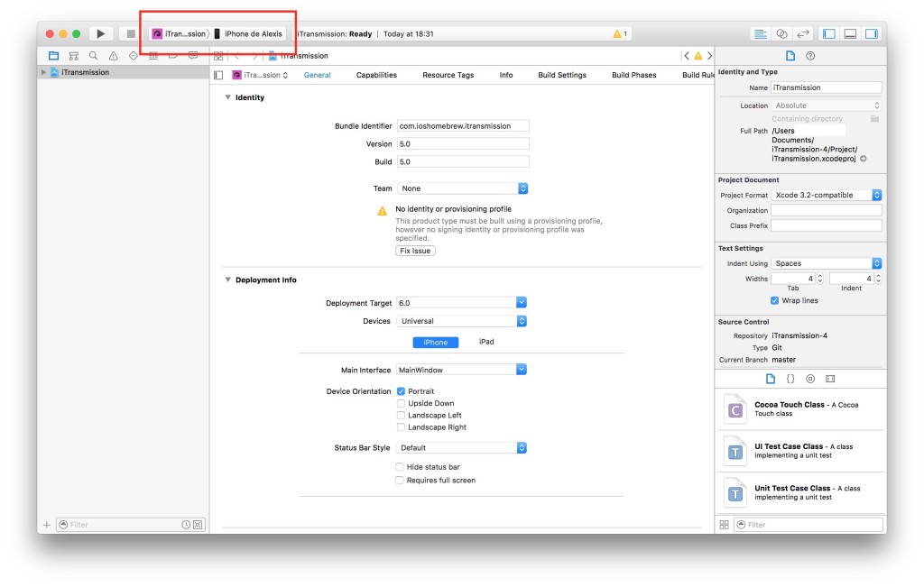Switch to the Capabilities tab

376,76
